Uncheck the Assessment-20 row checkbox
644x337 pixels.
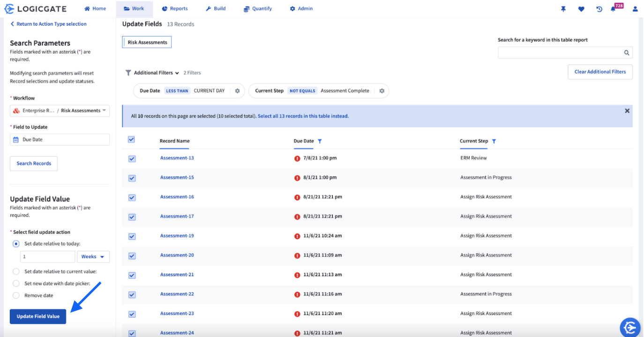132,256
